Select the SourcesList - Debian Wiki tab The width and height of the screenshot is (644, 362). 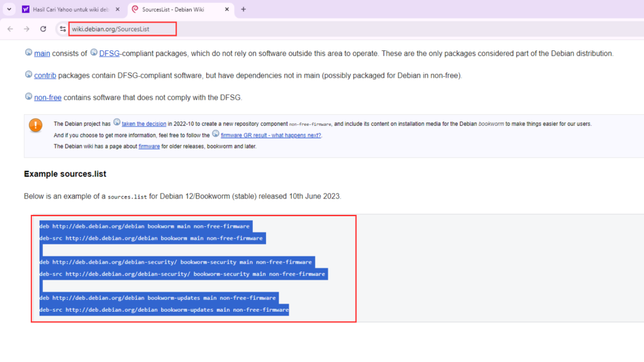[x=176, y=9]
